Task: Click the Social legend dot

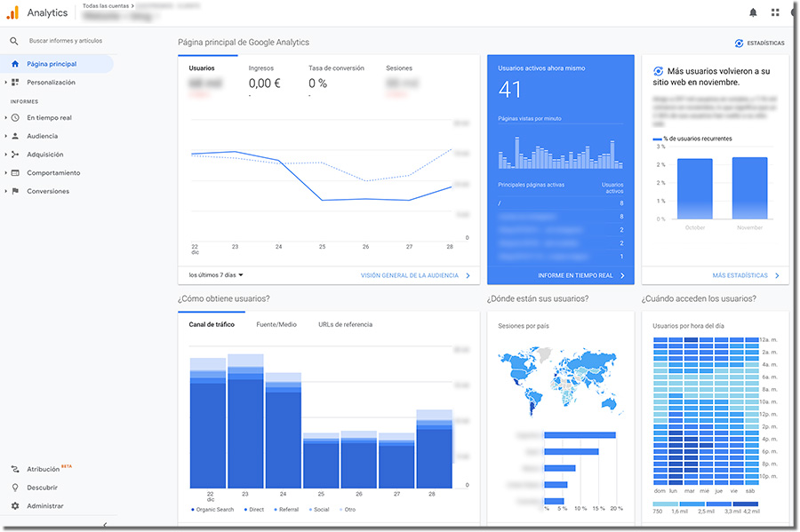Action: [310, 510]
